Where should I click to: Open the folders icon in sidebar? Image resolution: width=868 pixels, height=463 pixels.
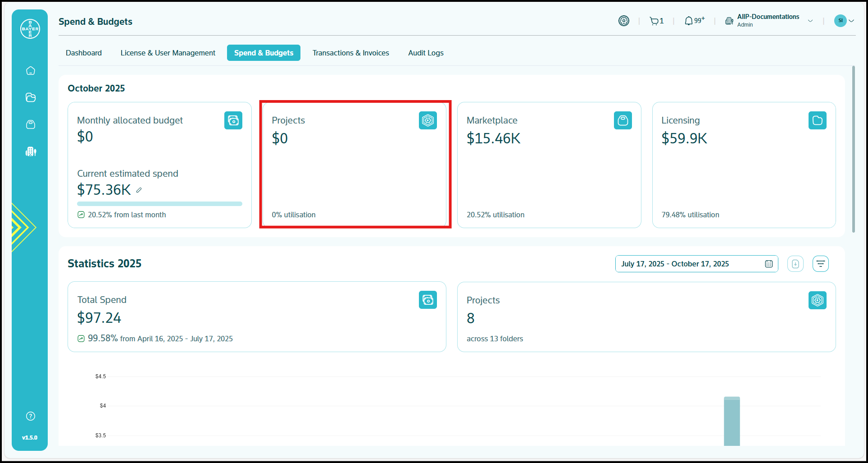point(31,97)
